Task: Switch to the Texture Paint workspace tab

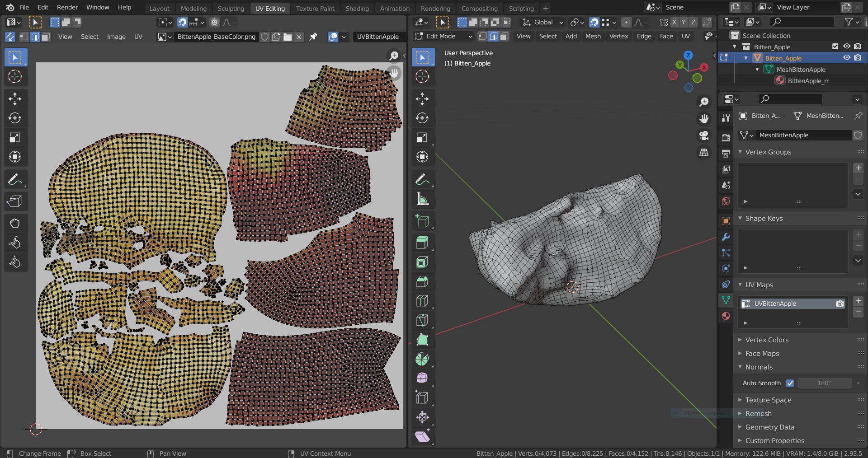Action: [315, 8]
